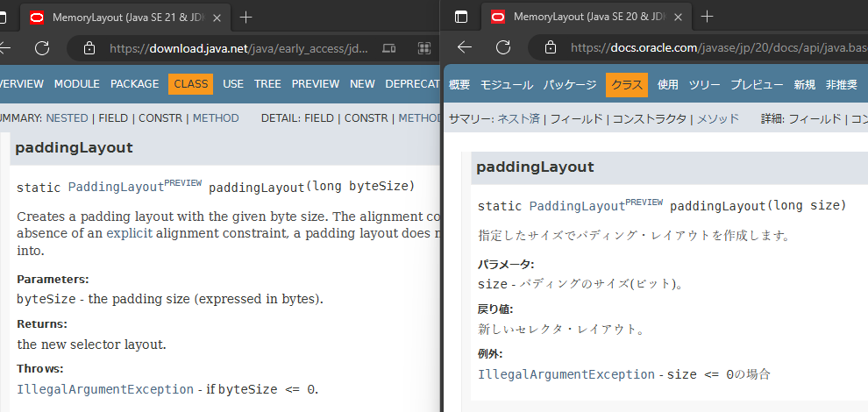Click '新しいセレクタ・レイアウト。' text

(x=562, y=330)
